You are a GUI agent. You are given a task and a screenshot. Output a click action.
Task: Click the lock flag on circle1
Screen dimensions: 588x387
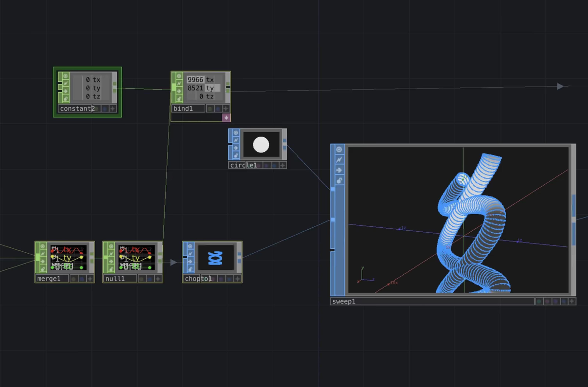tap(236, 156)
